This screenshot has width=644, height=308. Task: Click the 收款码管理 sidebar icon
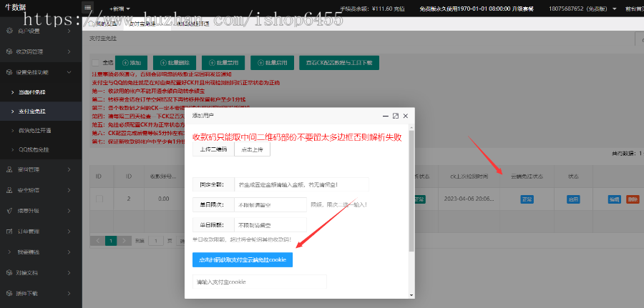[9, 52]
